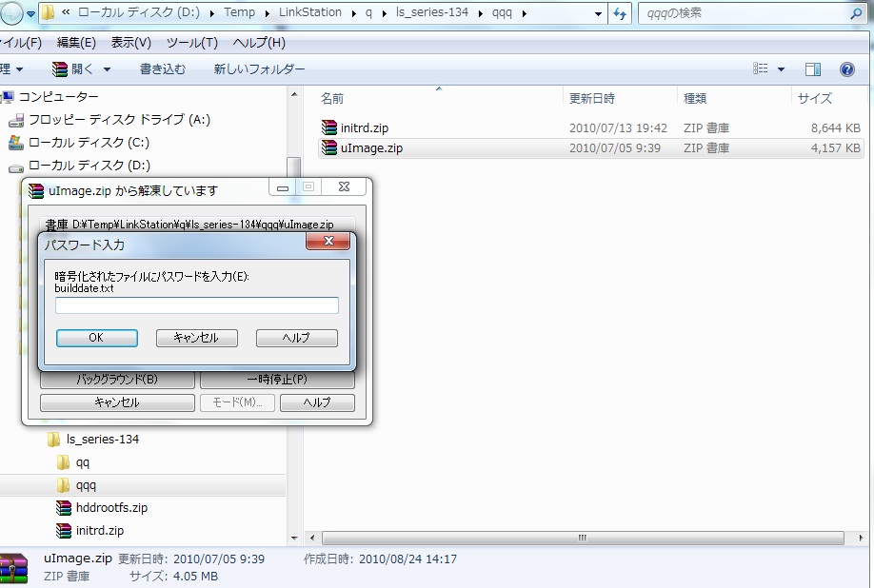Expand the breadcrumb arrow after ls_series-134
The height and width of the screenshot is (588, 874).
coord(481,13)
